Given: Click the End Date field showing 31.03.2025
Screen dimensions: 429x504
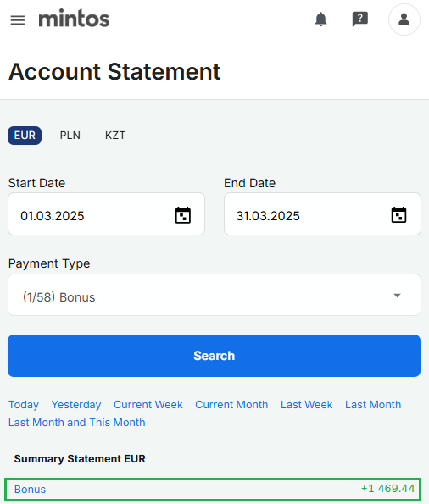Looking at the screenshot, I should pyautogui.click(x=322, y=213).
